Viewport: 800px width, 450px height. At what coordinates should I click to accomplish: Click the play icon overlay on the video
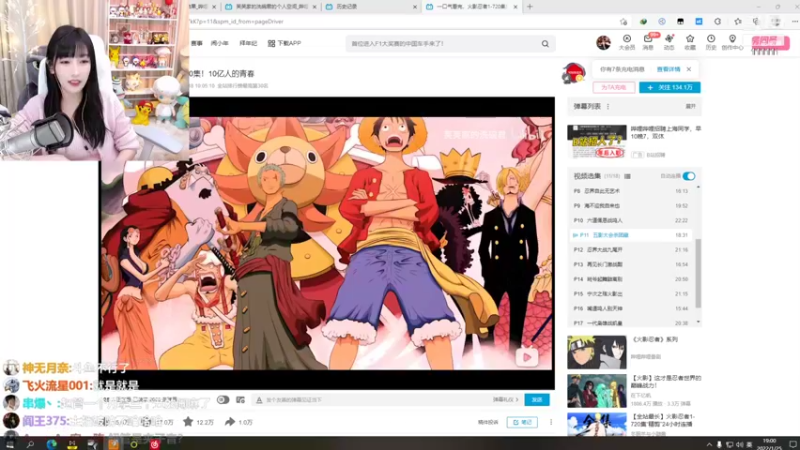(527, 357)
